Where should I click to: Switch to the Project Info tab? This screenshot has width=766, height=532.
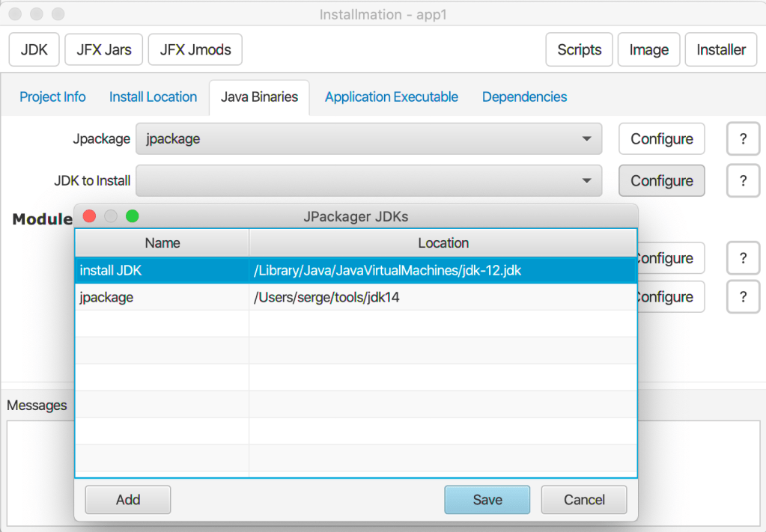pos(52,97)
